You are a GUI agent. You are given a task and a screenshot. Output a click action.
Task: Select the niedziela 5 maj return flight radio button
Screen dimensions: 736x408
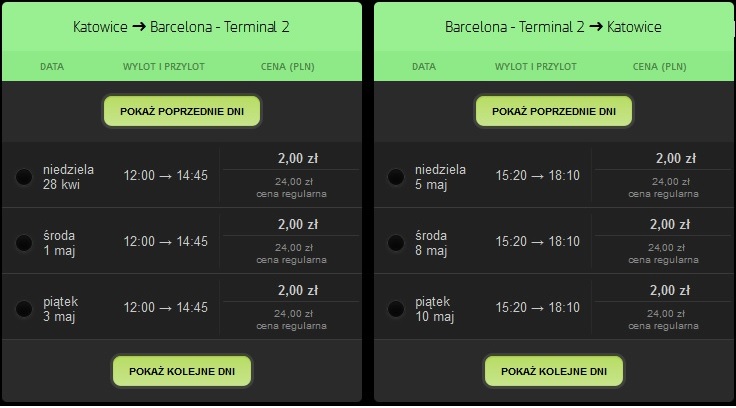396,177
